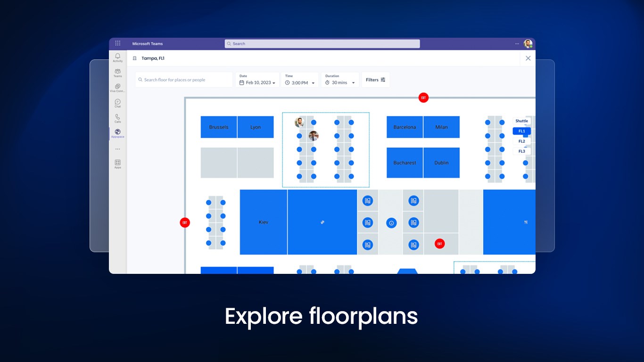Viewport: 644px width, 362px height.
Task: Select the Appspace app in sidebar
Action: 118,133
